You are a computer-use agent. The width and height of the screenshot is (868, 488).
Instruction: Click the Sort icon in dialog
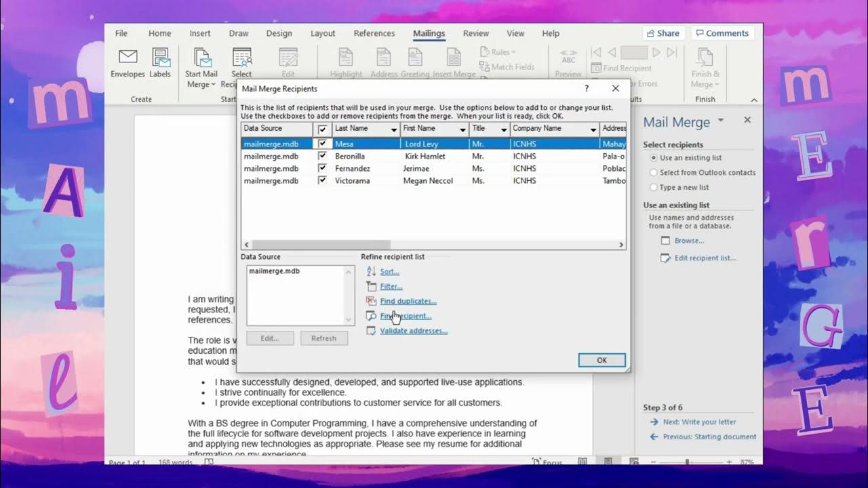(x=371, y=271)
